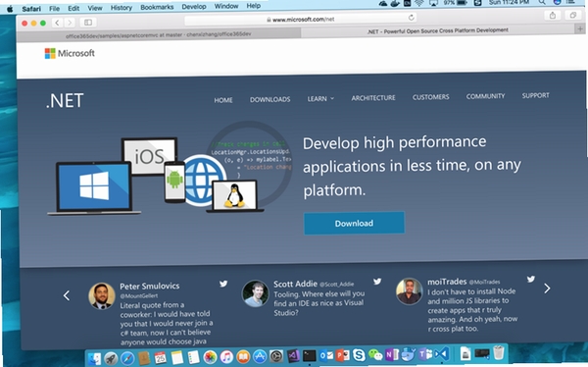Click Safari Share button
Image resolution: width=588 pixels, height=367 pixels.
[x=553, y=16]
